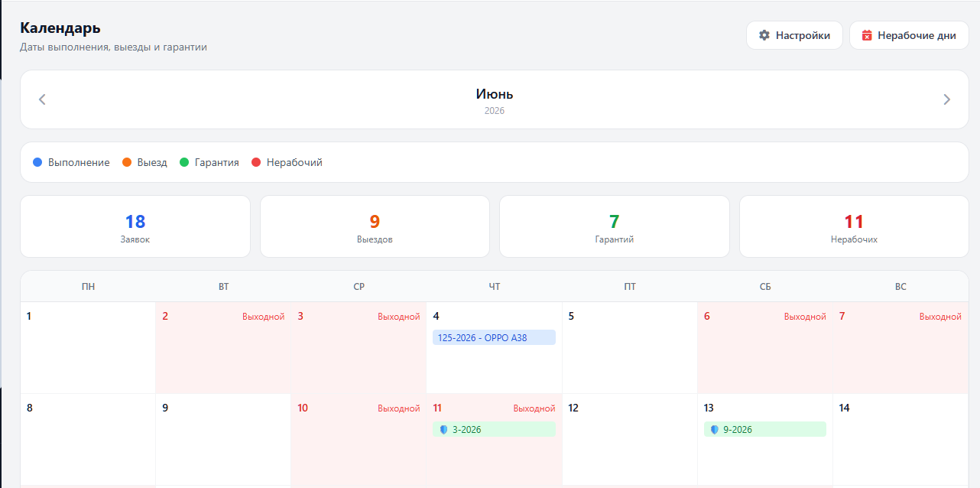980x488 pixels.
Task: Select the 9 Выездов stat card
Action: [375, 226]
